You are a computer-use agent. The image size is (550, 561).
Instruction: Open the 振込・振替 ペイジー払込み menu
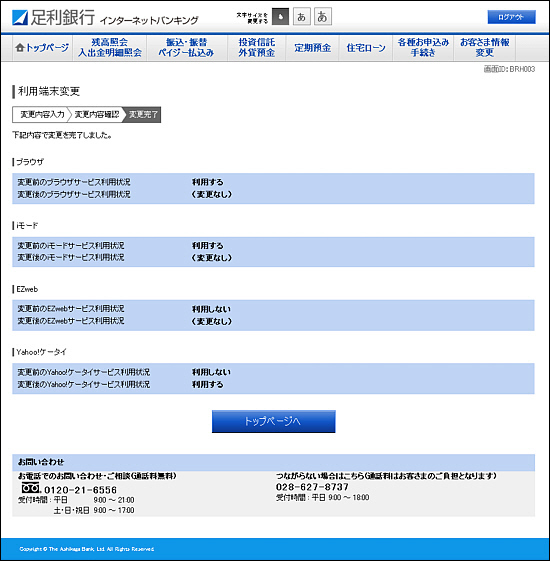[x=186, y=48]
